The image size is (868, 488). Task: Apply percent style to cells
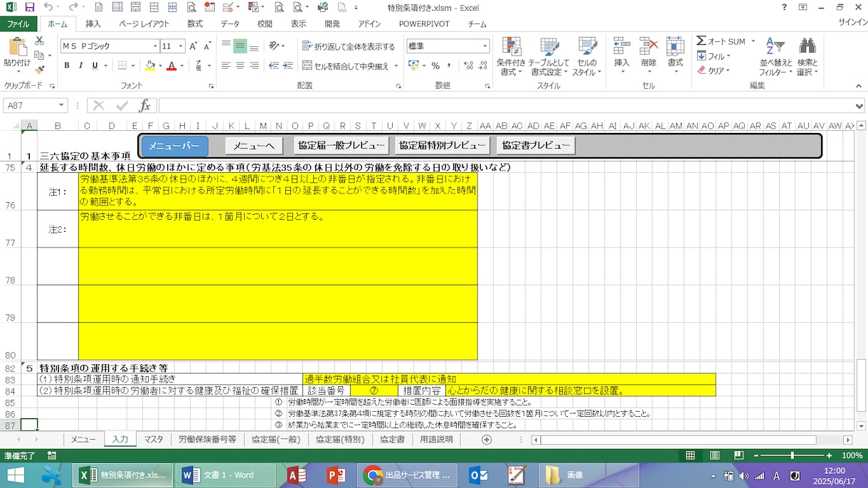[x=435, y=65]
